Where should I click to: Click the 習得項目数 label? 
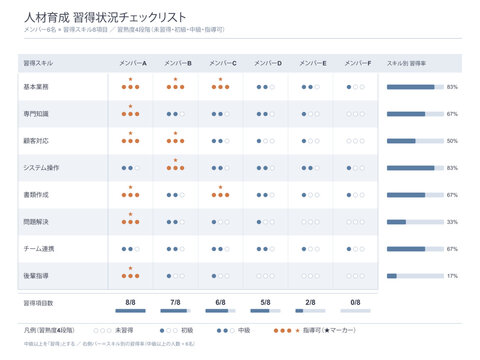pyautogui.click(x=38, y=303)
